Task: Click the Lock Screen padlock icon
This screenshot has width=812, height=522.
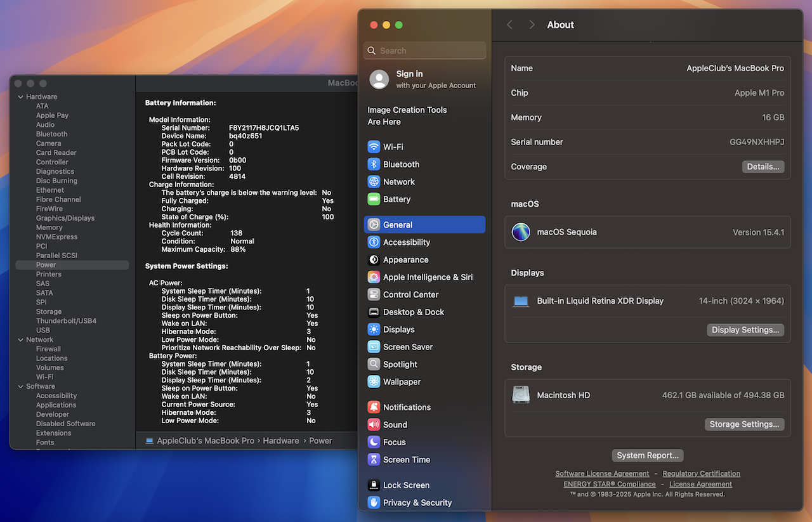Action: [x=374, y=485]
